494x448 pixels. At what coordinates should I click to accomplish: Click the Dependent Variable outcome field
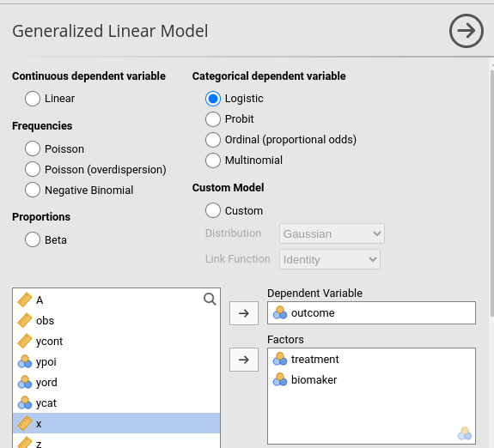(x=371, y=313)
